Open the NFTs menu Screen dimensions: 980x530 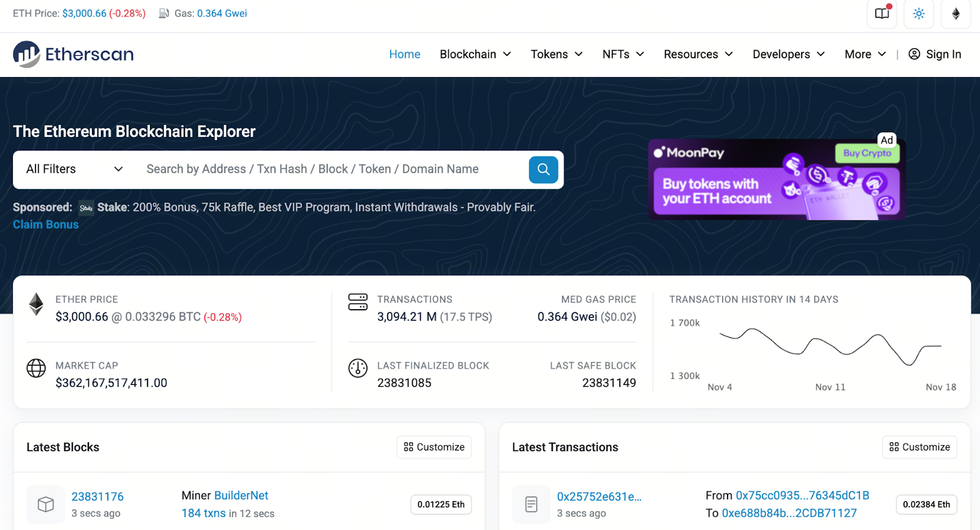[x=623, y=54]
